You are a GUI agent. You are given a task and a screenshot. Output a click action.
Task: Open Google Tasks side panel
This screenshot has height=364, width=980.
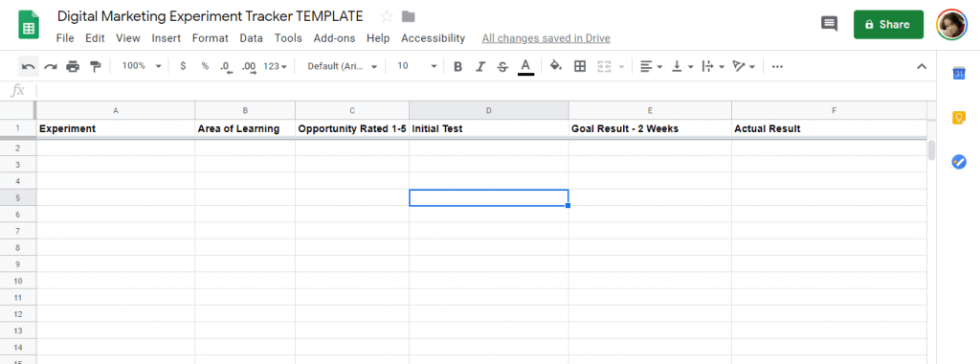click(959, 161)
